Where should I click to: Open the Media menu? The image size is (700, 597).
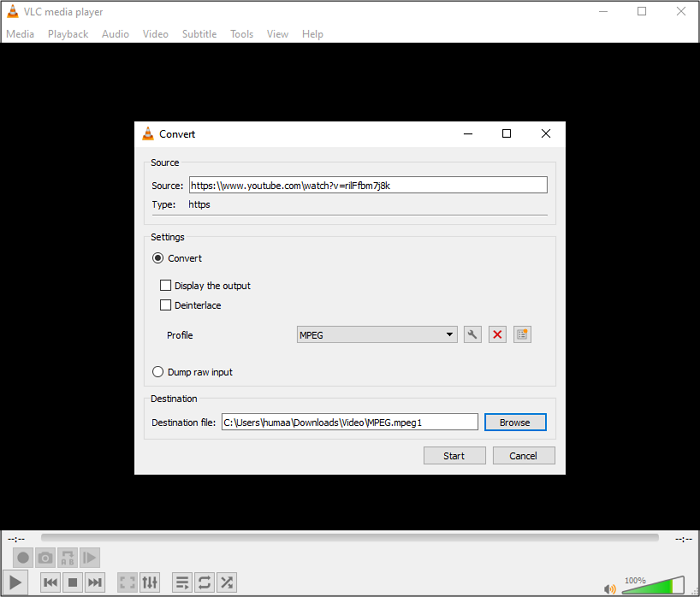tap(20, 34)
